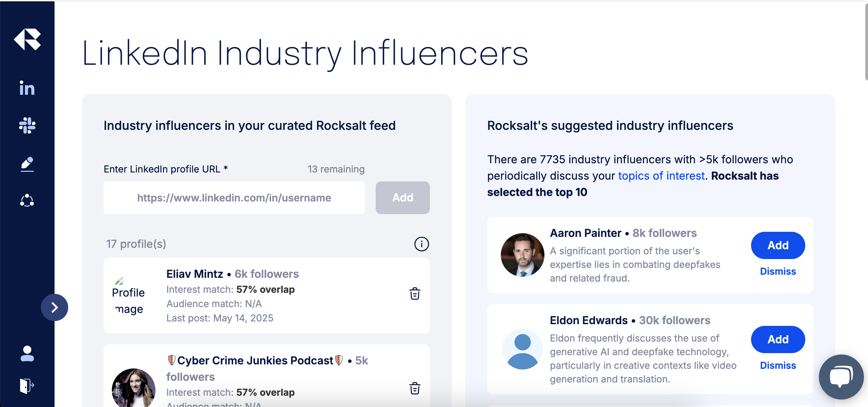The image size is (868, 407).
Task: Open the circular network icon in sidebar
Action: point(27,200)
